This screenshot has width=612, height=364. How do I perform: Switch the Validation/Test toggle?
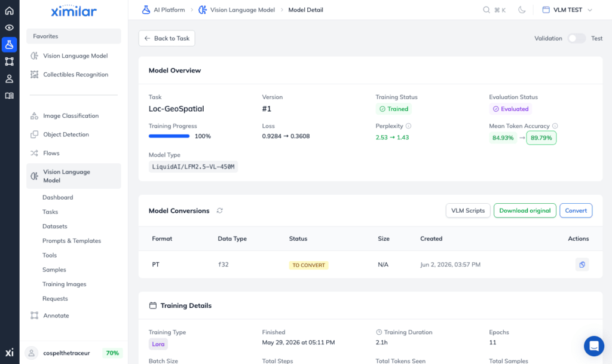click(x=577, y=38)
